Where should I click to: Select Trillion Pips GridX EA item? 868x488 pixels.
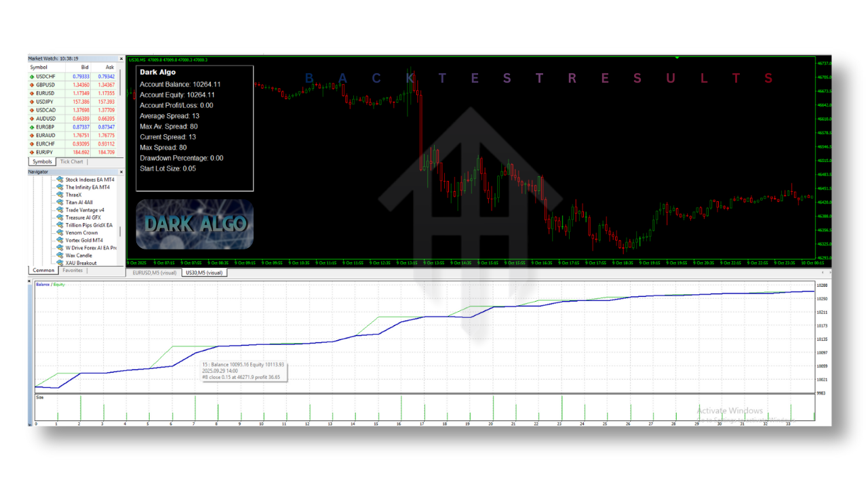(x=87, y=225)
